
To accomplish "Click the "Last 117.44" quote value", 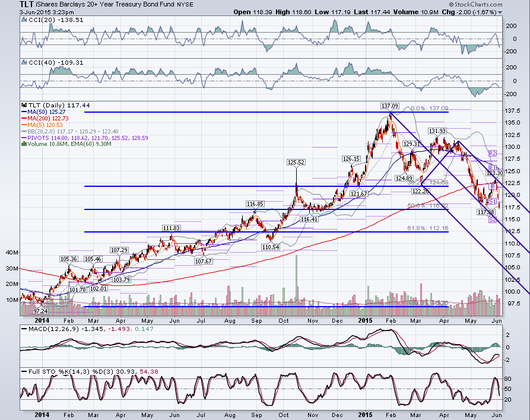I will tap(372, 12).
